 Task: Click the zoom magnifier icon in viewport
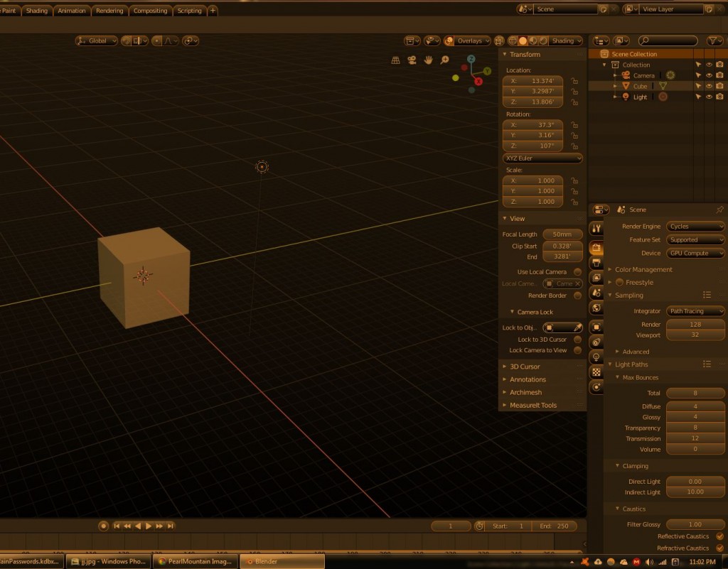[x=445, y=60]
